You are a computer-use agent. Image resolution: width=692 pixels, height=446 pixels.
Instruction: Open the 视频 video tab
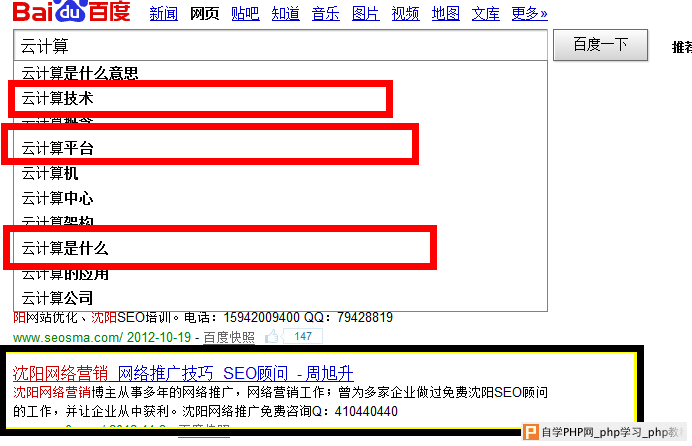coord(405,14)
